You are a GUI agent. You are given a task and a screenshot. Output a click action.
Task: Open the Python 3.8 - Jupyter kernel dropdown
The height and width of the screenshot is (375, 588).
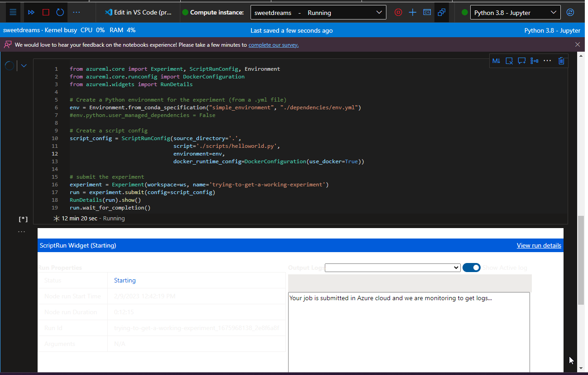tap(515, 12)
